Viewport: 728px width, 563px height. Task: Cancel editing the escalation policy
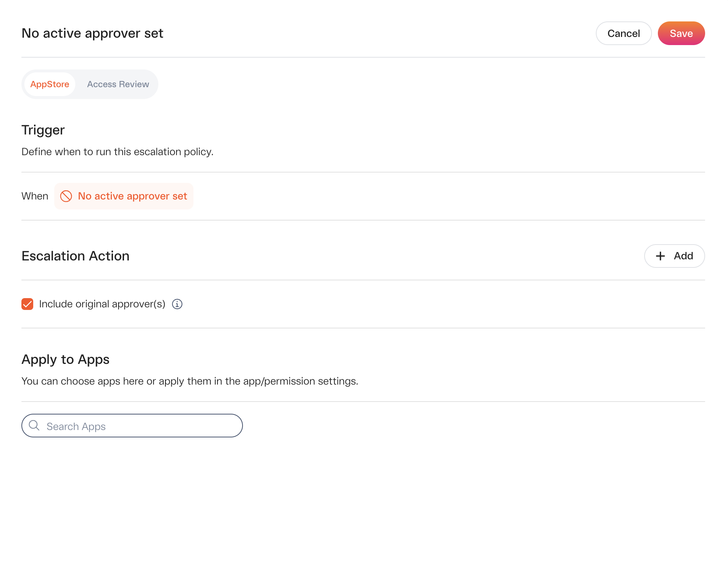624,33
